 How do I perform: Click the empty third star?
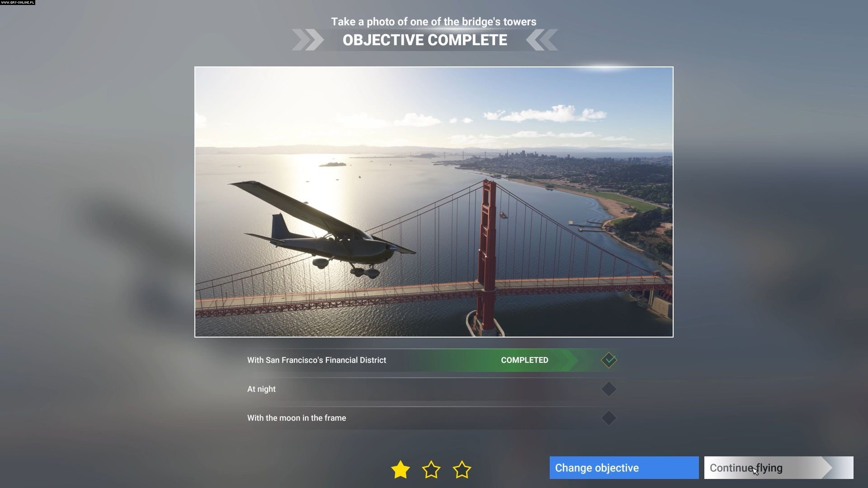462,469
